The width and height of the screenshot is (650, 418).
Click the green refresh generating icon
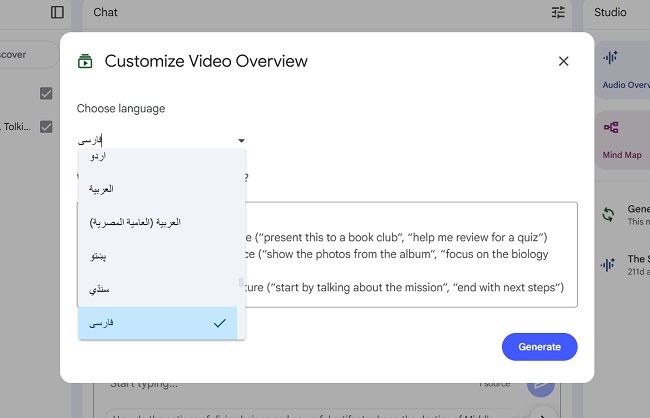point(607,214)
